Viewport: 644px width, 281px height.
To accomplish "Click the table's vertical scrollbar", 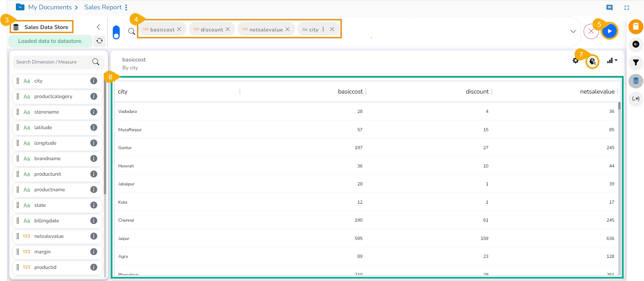I will point(619,106).
